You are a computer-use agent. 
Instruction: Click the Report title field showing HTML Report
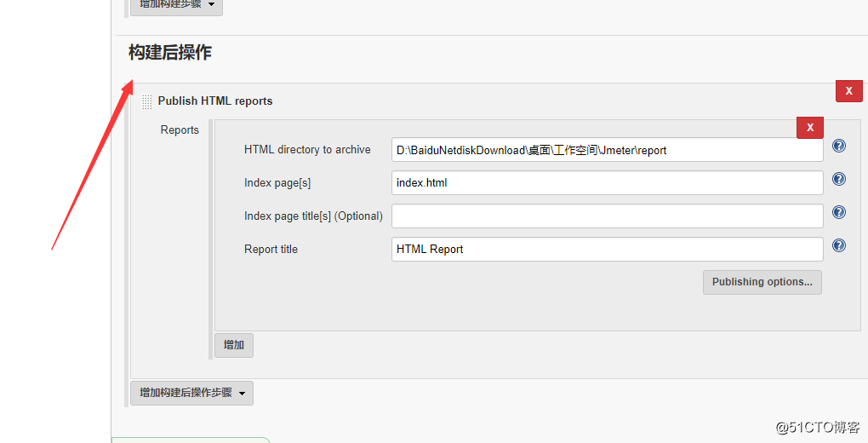608,249
